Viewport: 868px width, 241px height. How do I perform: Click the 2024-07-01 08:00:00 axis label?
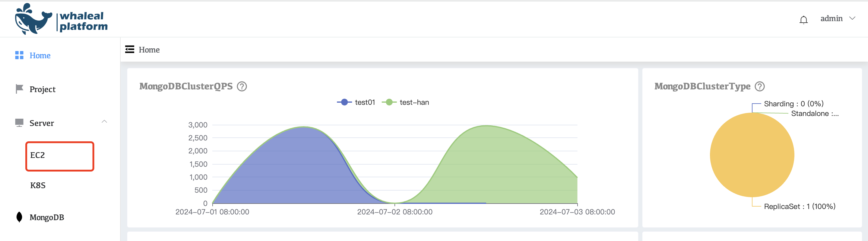212,212
